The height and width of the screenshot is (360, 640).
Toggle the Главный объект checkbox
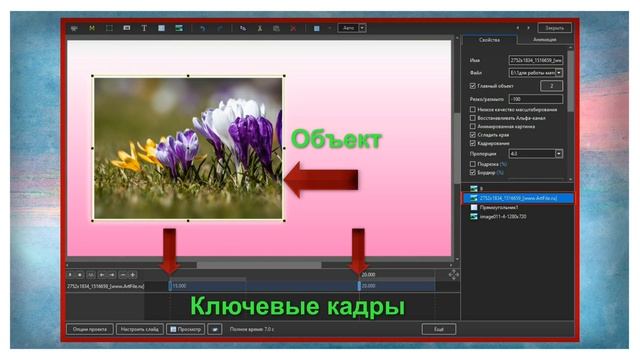pyautogui.click(x=473, y=86)
